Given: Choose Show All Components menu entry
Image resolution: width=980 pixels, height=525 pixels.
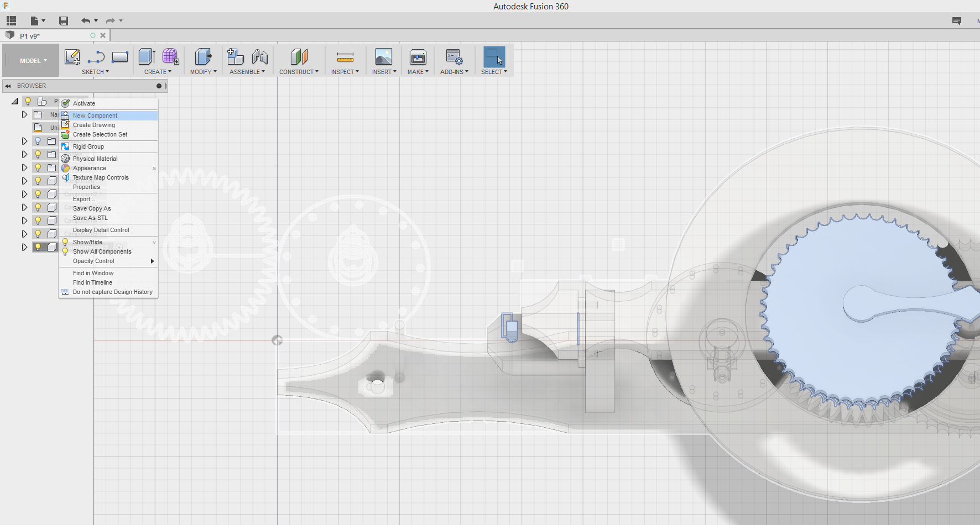Looking at the screenshot, I should point(108,251).
